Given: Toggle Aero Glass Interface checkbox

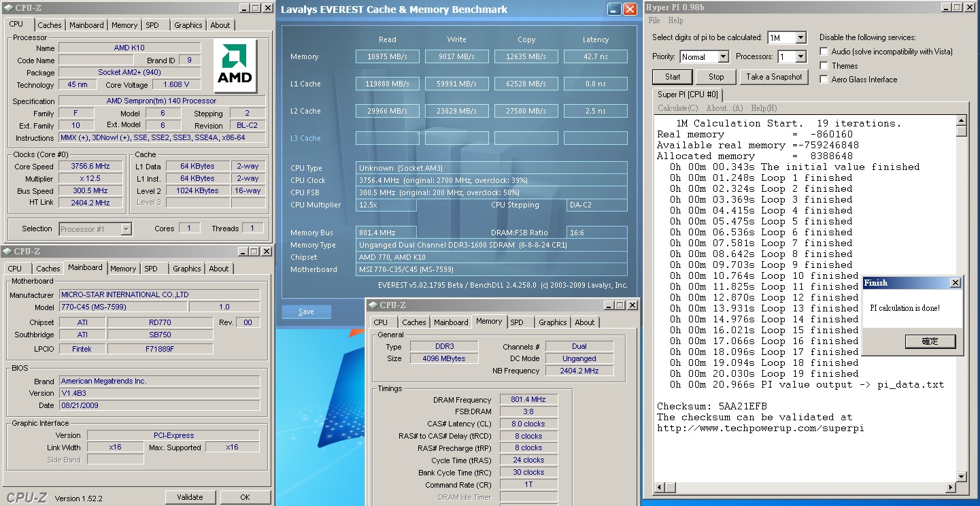Looking at the screenshot, I should click(x=824, y=80).
